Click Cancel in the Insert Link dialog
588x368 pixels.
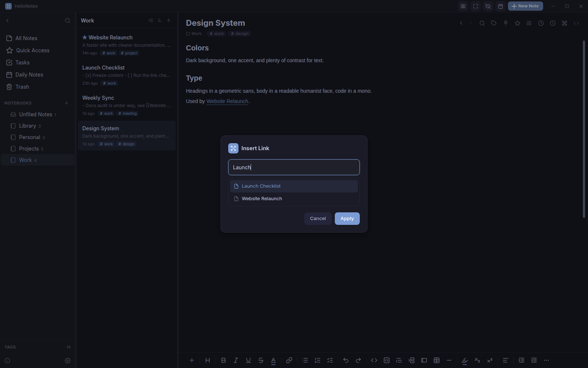pos(318,219)
